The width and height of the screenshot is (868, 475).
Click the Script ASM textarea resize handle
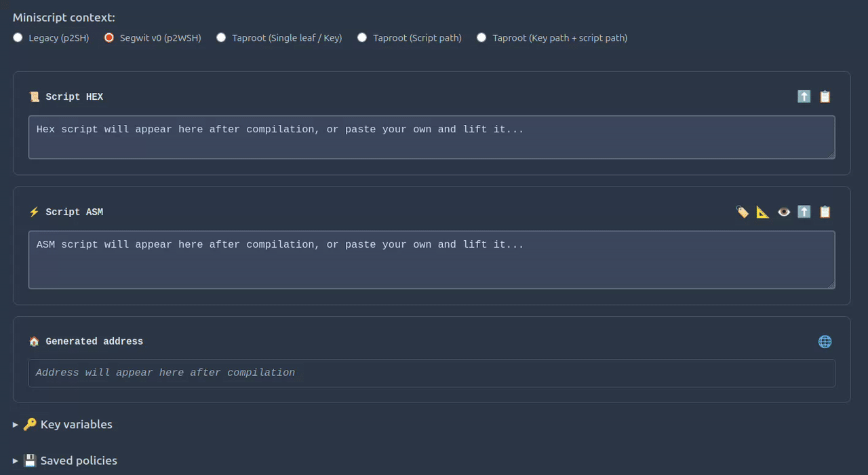tap(831, 285)
